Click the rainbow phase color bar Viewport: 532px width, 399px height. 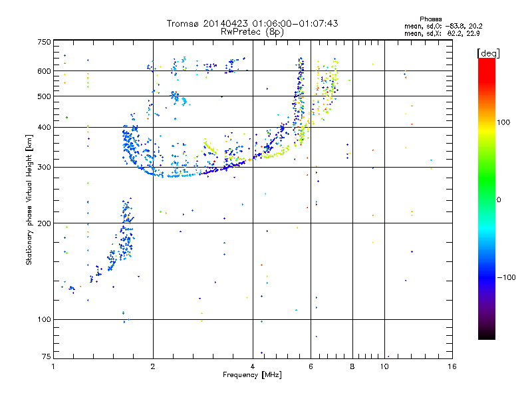487,198
